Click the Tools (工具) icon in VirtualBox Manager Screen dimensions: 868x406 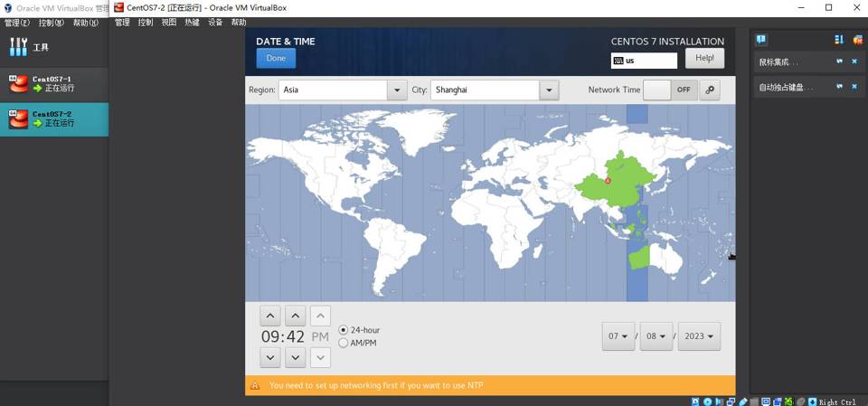[x=19, y=47]
